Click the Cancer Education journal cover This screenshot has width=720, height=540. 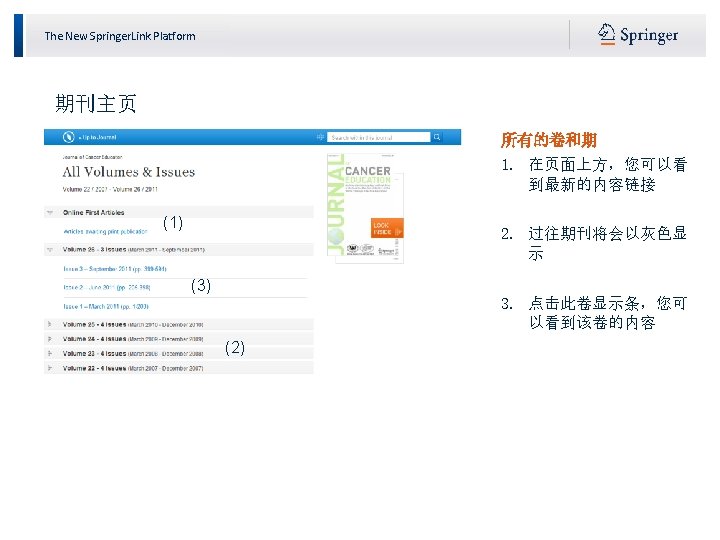pos(366,208)
